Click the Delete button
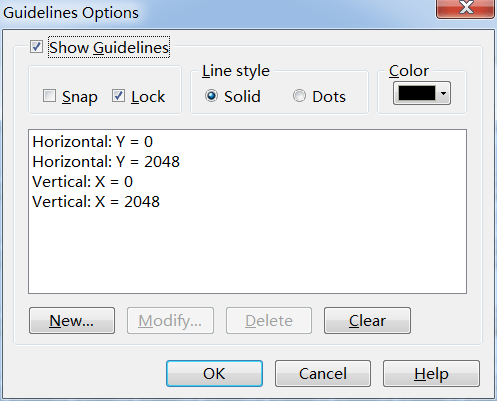Viewport: 497px width, 401px height. (269, 321)
